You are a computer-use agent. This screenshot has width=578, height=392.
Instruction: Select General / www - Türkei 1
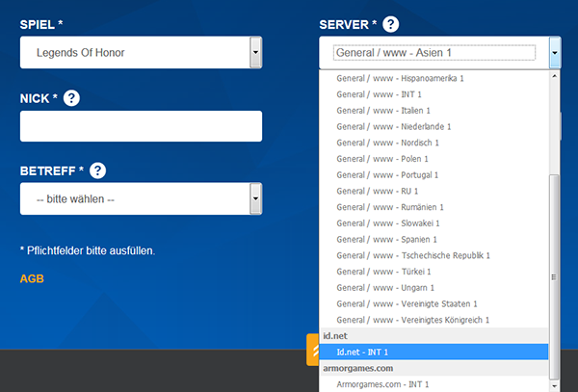[434, 272]
